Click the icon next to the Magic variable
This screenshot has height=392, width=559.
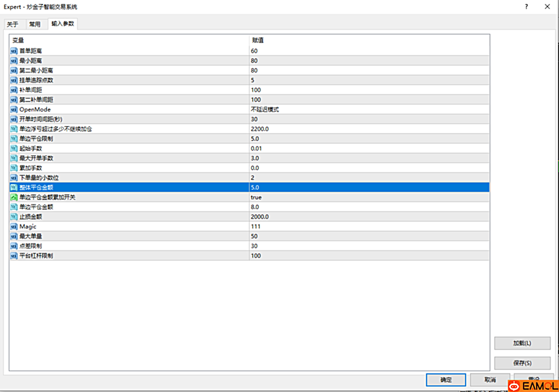[13, 227]
